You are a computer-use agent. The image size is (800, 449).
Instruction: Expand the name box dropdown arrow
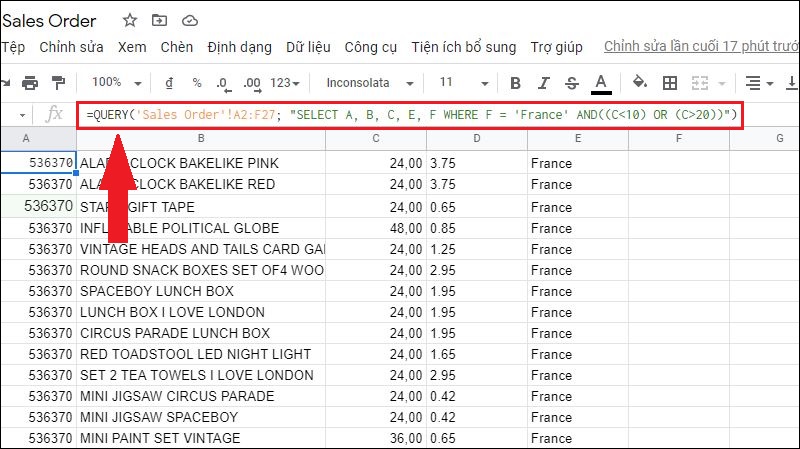click(22, 115)
